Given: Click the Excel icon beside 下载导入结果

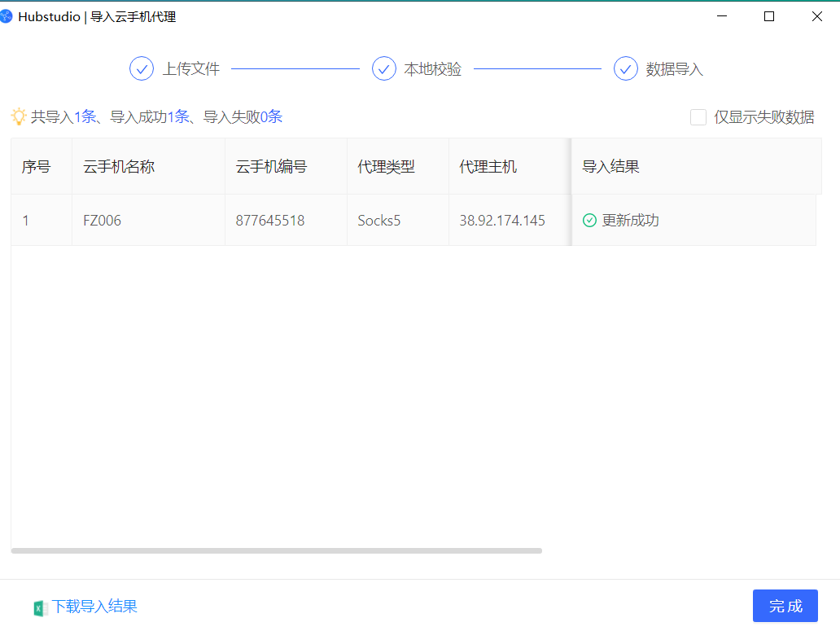Looking at the screenshot, I should (40, 607).
